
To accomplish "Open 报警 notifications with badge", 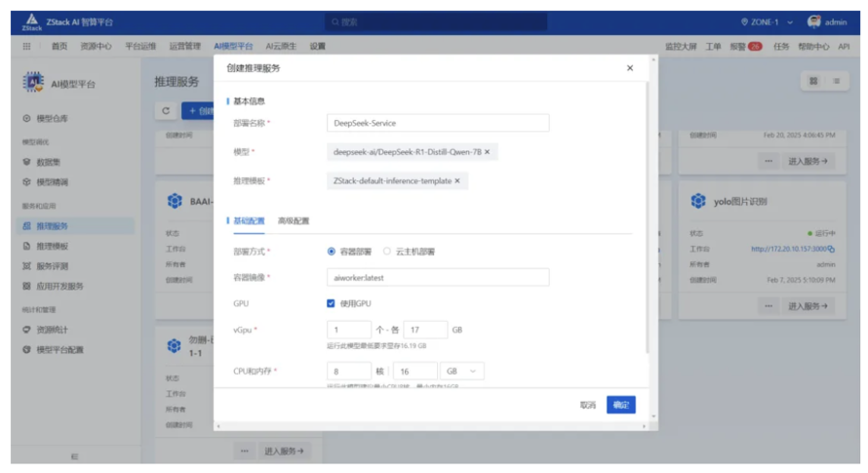I will click(746, 47).
